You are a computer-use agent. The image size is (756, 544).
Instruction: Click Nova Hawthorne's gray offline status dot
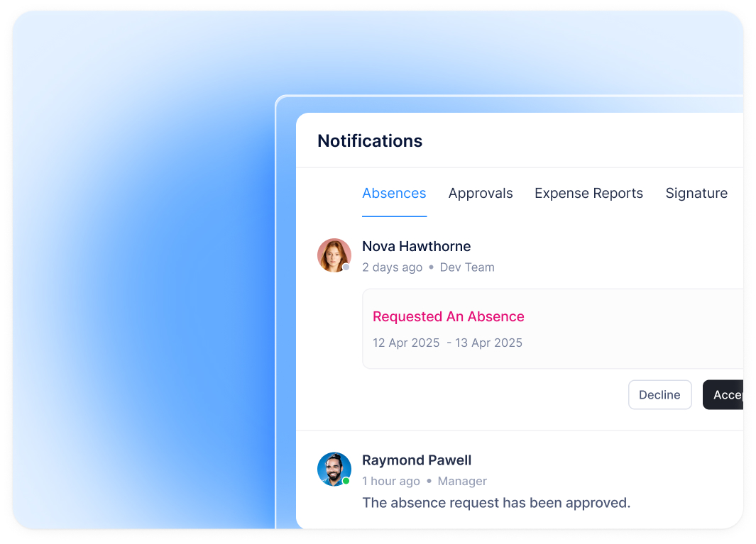click(346, 267)
